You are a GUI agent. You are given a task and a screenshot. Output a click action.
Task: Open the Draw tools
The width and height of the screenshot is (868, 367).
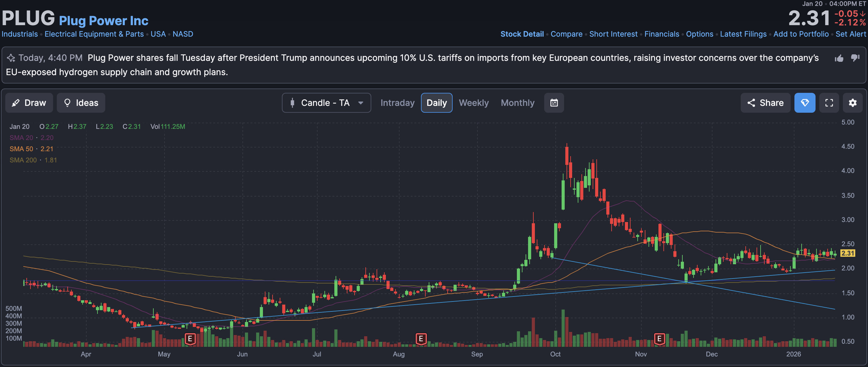click(29, 103)
